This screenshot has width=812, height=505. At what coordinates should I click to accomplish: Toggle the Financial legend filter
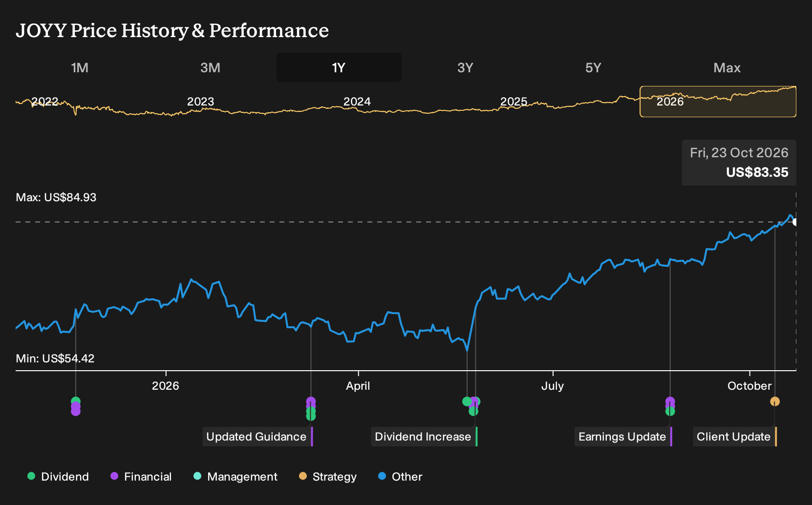click(141, 477)
